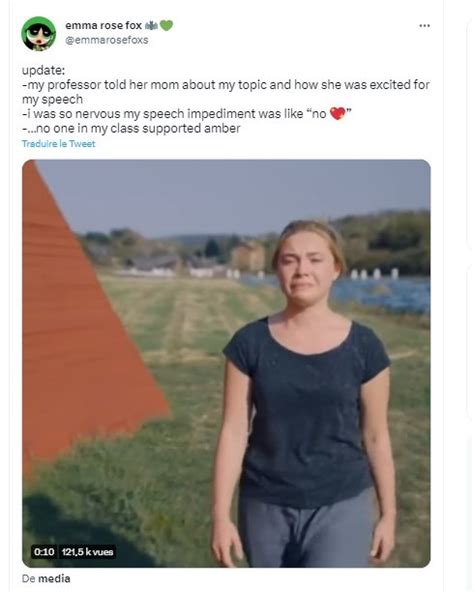This screenshot has height=592, width=474.
Task: Open the three-dot more options menu
Action: [425, 26]
